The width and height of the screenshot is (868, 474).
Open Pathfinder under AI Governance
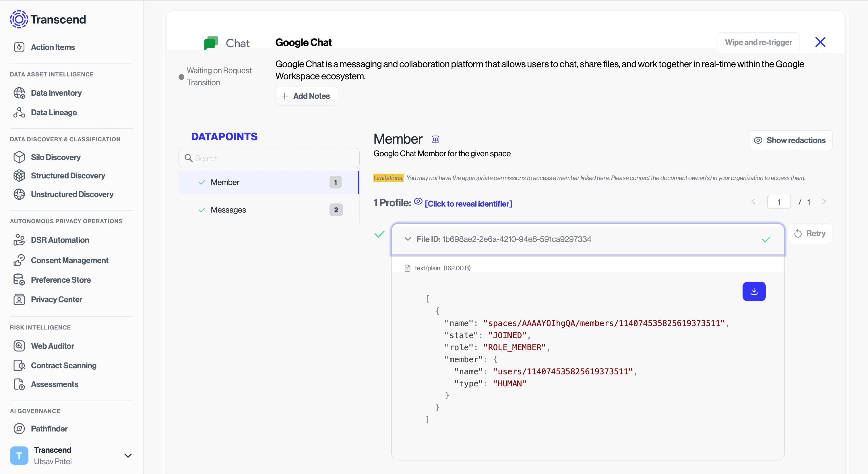pyautogui.click(x=49, y=429)
